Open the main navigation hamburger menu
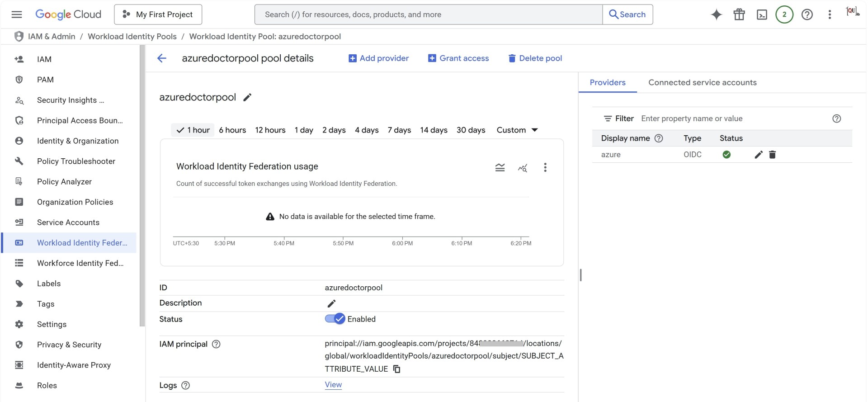Viewport: 868px width, 402px height. (x=17, y=14)
